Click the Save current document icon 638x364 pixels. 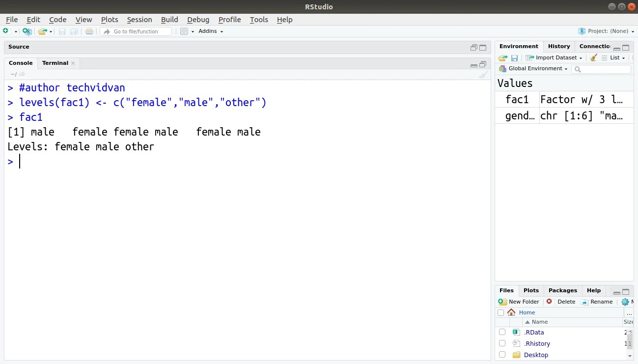coord(62,31)
